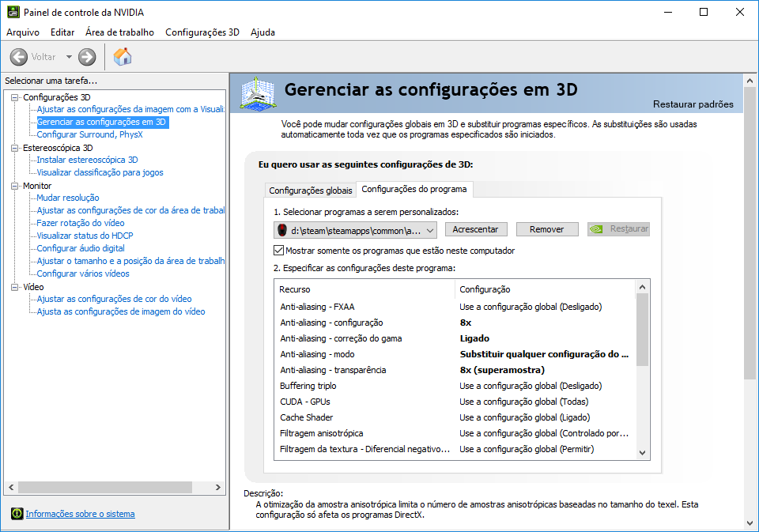Open the Arquivo menu
759x532 pixels.
pos(23,32)
